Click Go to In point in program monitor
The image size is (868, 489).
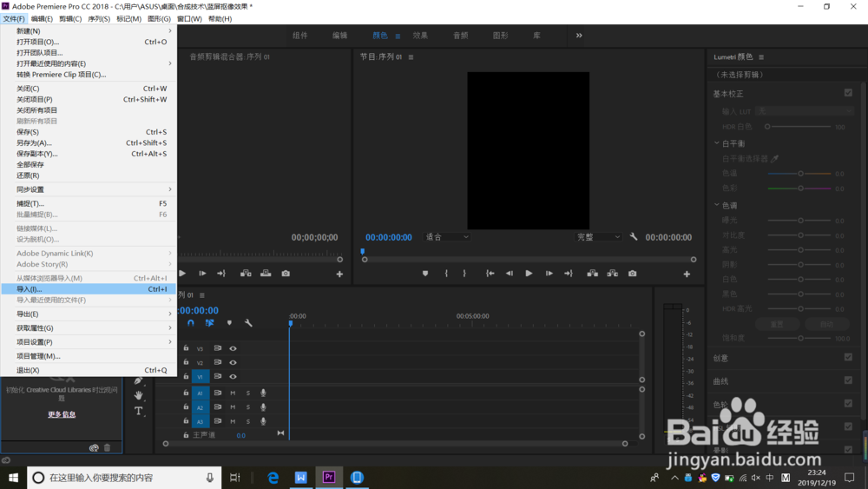[490, 274]
